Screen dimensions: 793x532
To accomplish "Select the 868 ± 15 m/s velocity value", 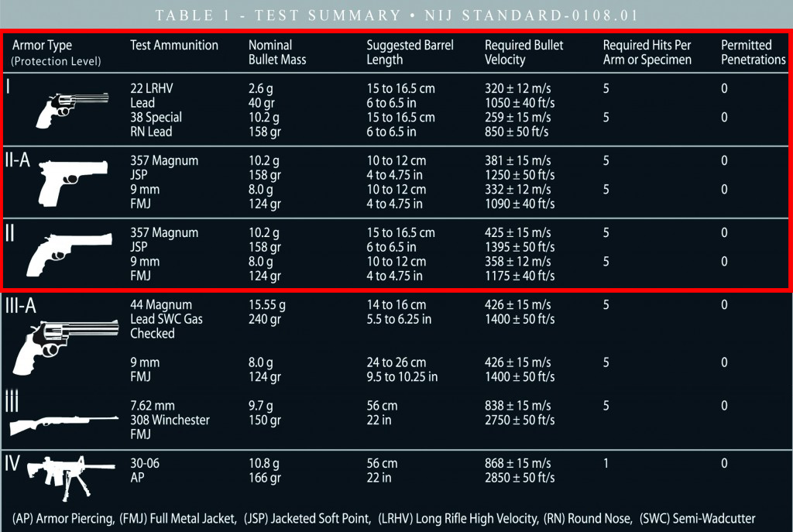I will click(x=517, y=463).
